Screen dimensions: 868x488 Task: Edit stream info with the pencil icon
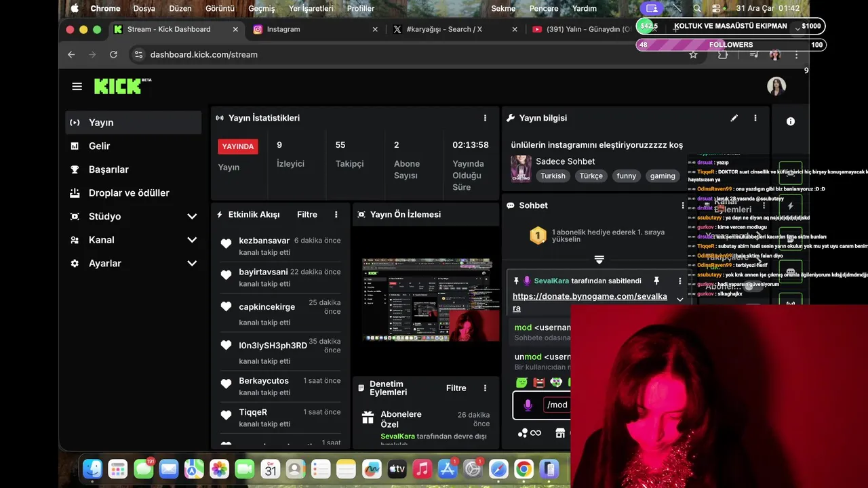pos(734,118)
